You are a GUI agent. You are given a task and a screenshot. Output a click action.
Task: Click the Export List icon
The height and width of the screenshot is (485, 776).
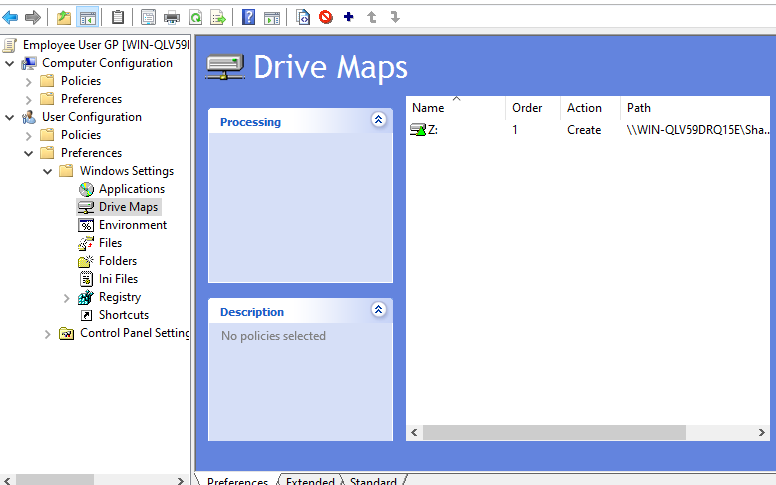click(217, 17)
